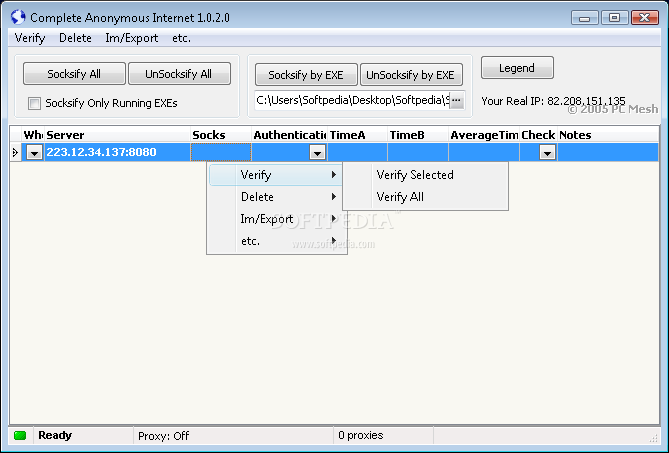
Task: Click the UnSocksify All button
Action: 179,74
